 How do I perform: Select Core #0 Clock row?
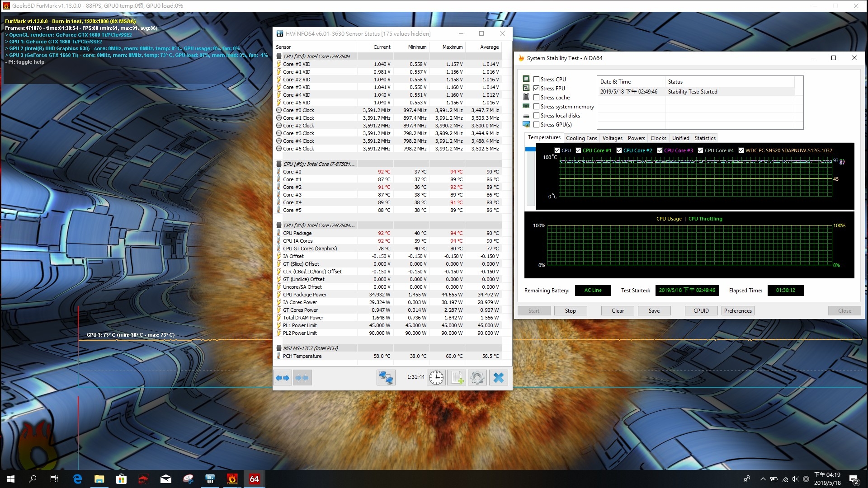[388, 110]
